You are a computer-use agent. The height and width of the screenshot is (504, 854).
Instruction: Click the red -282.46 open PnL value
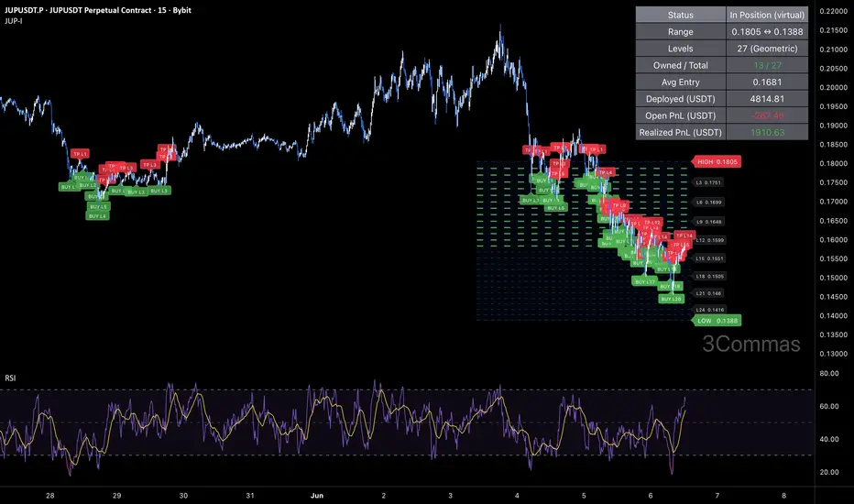(x=767, y=115)
